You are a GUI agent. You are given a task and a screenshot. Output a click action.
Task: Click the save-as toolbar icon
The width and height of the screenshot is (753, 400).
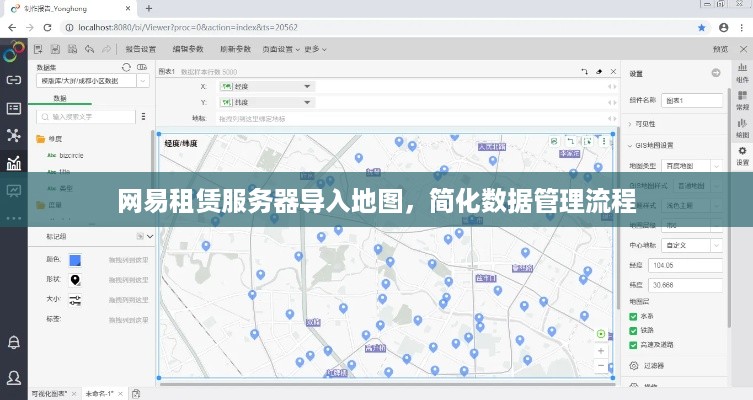(x=73, y=49)
